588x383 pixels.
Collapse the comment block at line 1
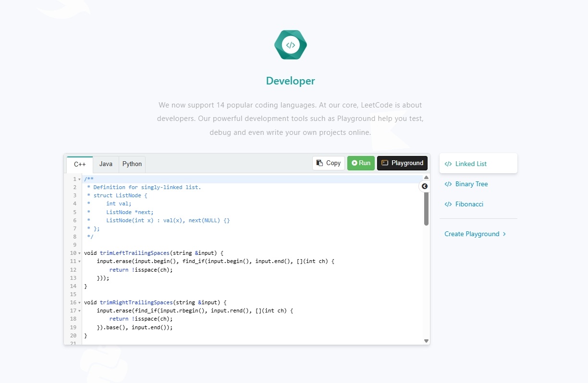coord(79,180)
